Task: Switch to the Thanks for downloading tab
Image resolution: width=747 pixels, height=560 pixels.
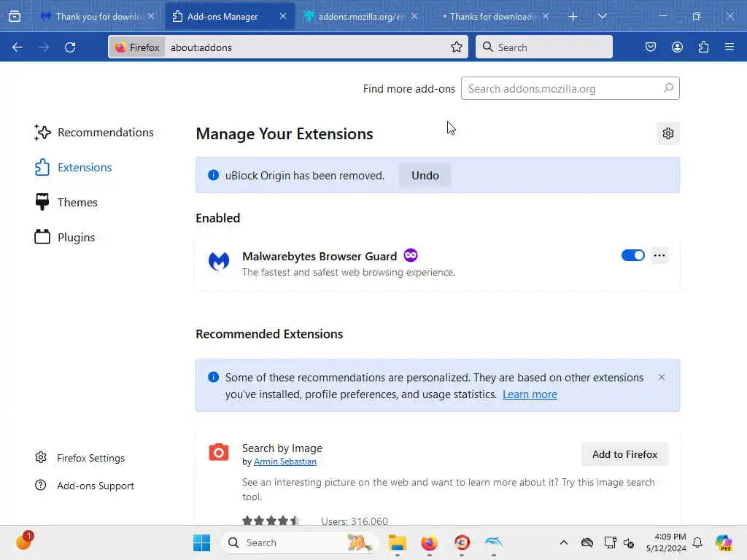Action: (493, 17)
